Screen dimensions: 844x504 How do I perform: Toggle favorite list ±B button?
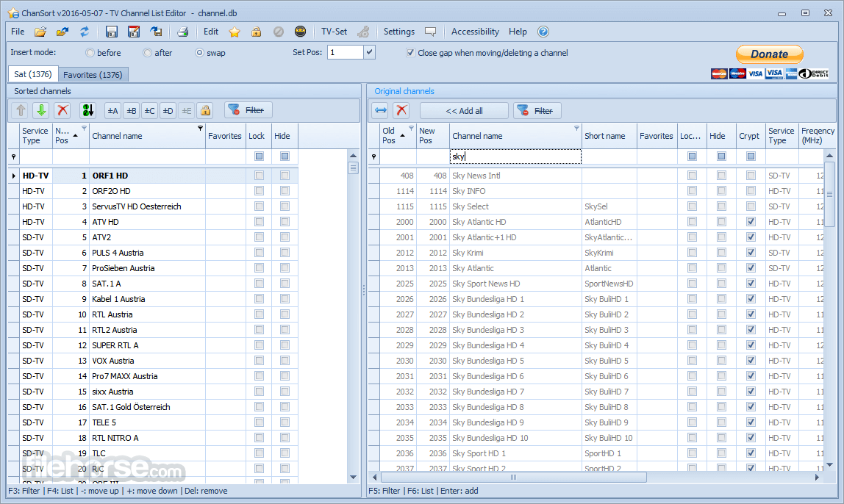(132, 111)
